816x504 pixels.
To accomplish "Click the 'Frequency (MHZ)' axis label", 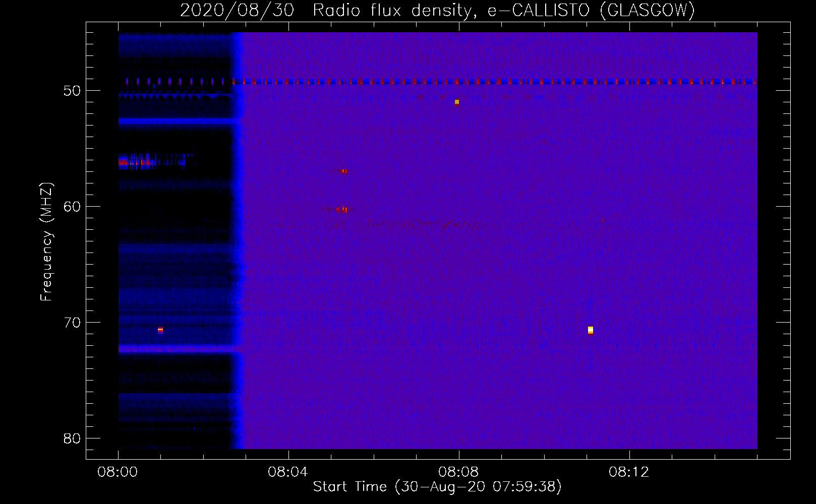I will pos(46,242).
